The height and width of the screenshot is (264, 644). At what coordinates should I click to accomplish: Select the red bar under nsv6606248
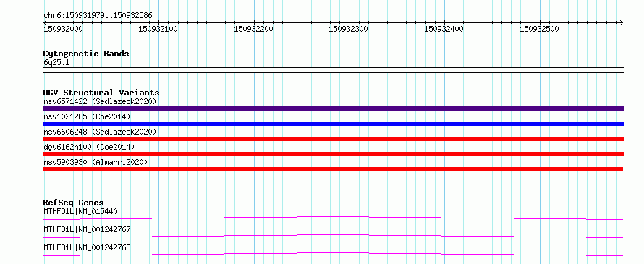click(x=333, y=139)
